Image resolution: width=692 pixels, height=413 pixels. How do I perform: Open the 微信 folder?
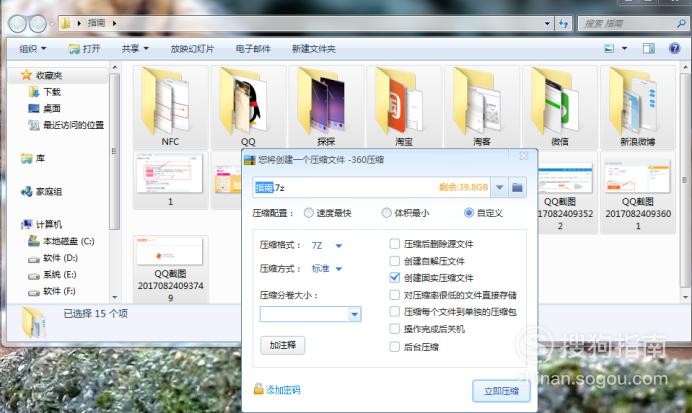coord(560,107)
